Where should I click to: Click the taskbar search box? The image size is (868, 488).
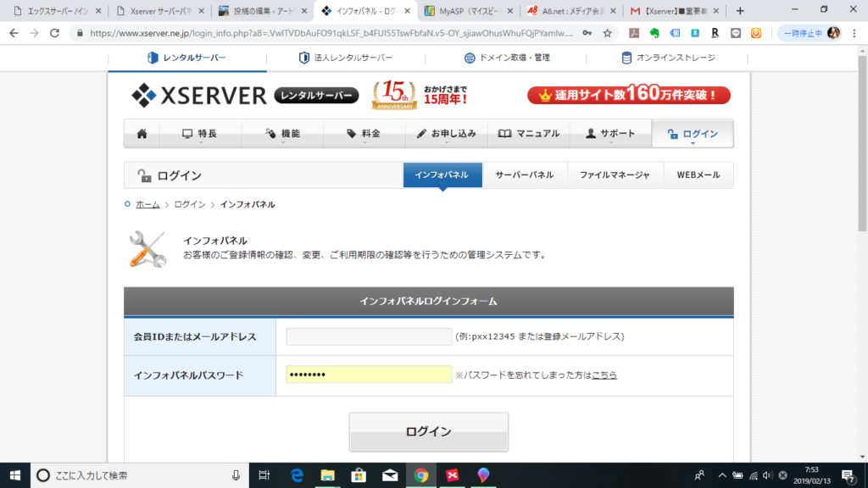click(x=140, y=475)
